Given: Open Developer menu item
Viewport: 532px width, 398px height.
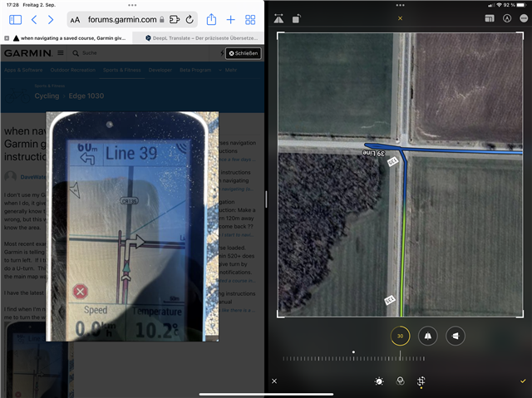Looking at the screenshot, I should pyautogui.click(x=160, y=70).
